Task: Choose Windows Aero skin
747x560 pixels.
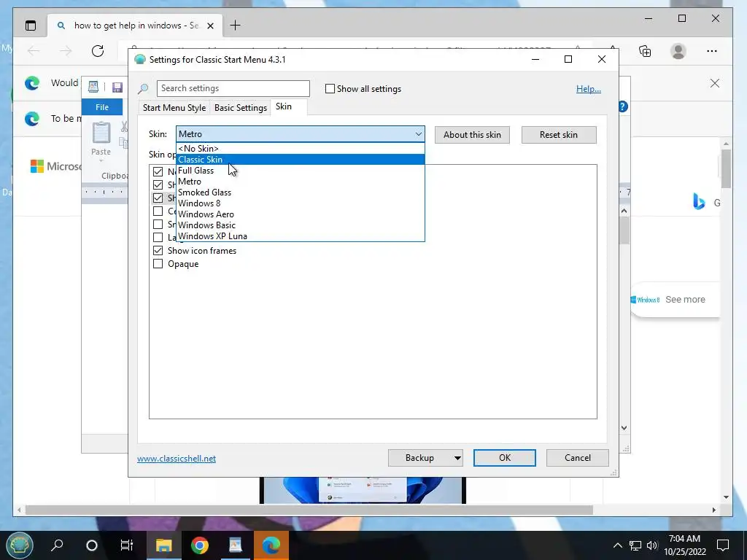Action: coord(300,214)
